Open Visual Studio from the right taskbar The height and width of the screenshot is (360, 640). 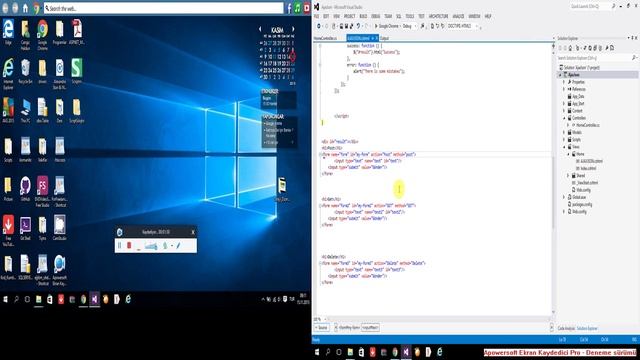(406, 352)
